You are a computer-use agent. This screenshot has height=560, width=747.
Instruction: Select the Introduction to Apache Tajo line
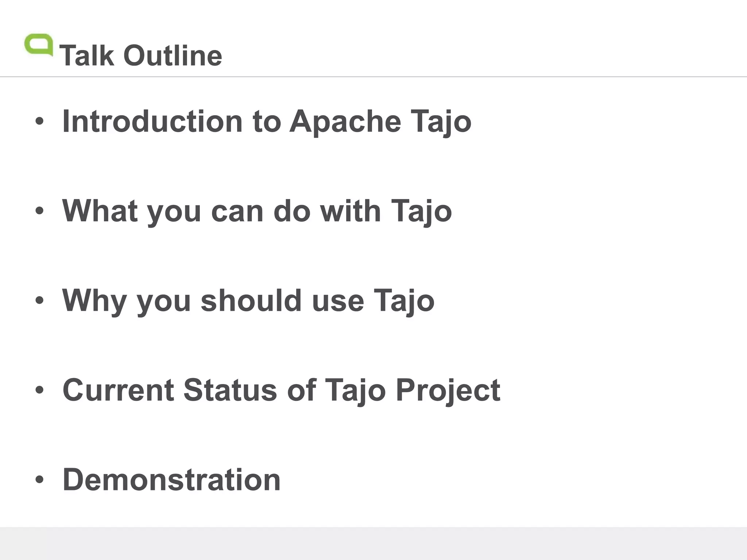[267, 121]
